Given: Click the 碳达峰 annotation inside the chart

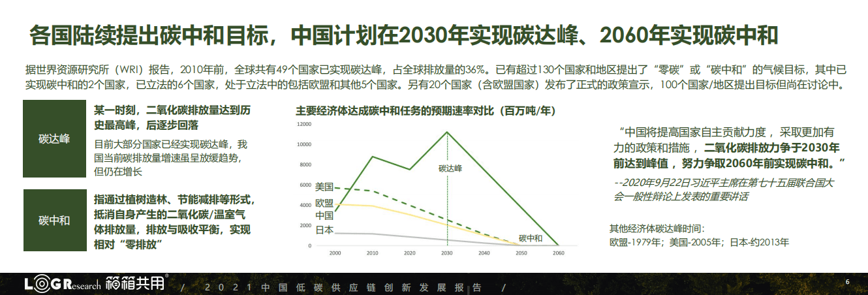Looking at the screenshot, I should coord(450,168).
